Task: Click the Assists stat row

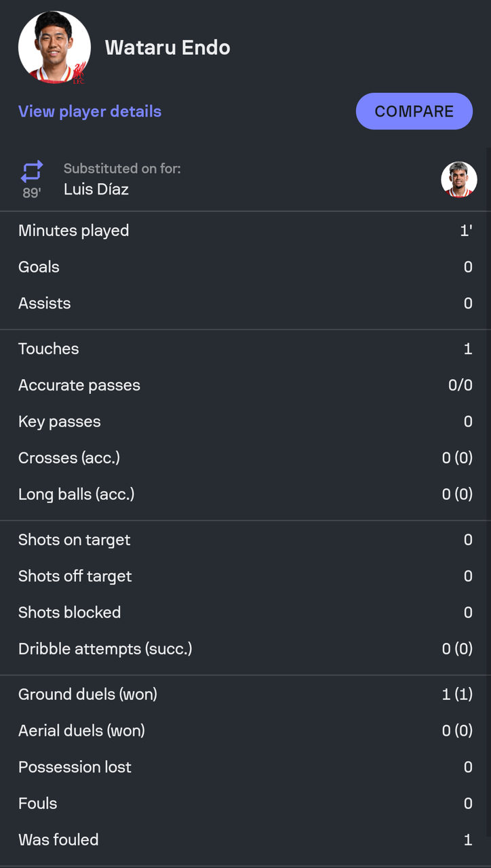Action: (x=245, y=303)
